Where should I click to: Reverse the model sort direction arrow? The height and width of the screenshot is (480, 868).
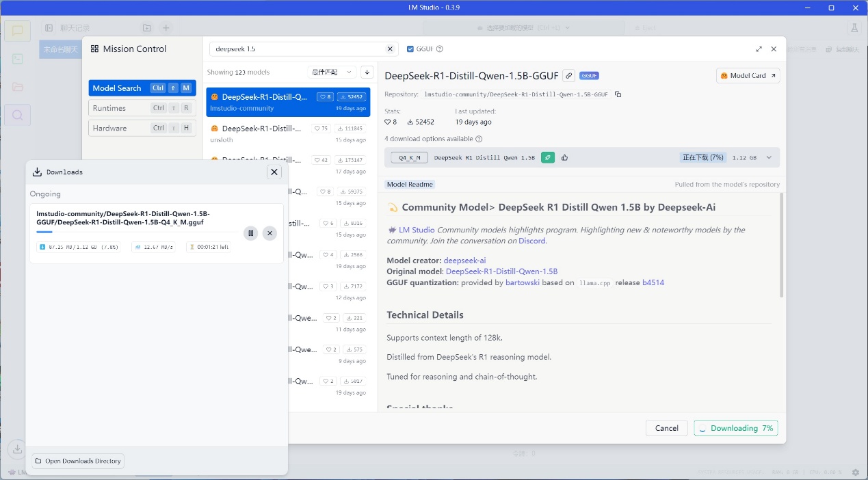pos(367,72)
